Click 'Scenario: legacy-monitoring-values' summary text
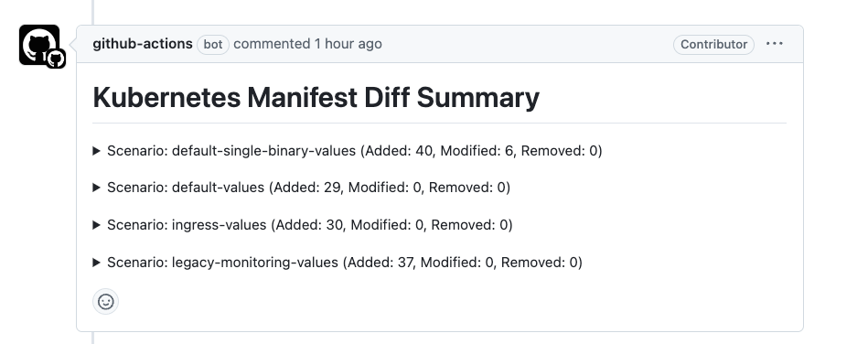Viewport: 868px width, 344px height. pyautogui.click(x=222, y=263)
